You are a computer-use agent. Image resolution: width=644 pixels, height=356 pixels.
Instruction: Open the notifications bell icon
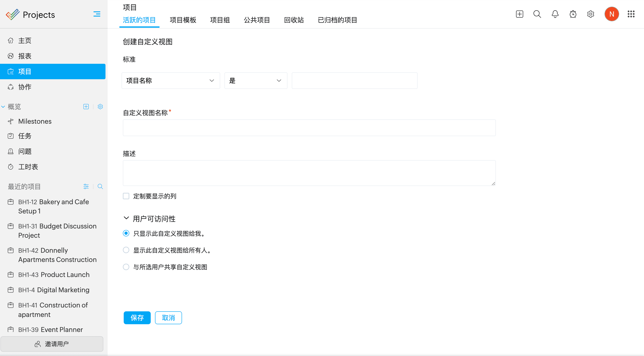coord(555,14)
